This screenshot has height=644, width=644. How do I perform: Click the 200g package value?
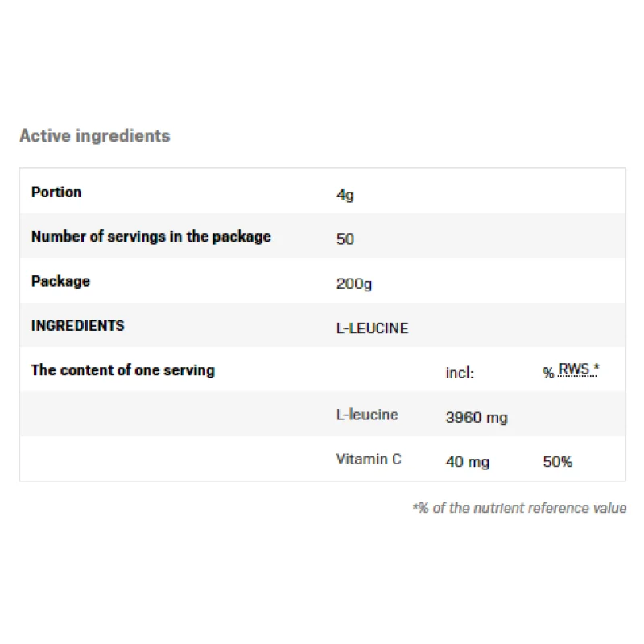click(354, 283)
